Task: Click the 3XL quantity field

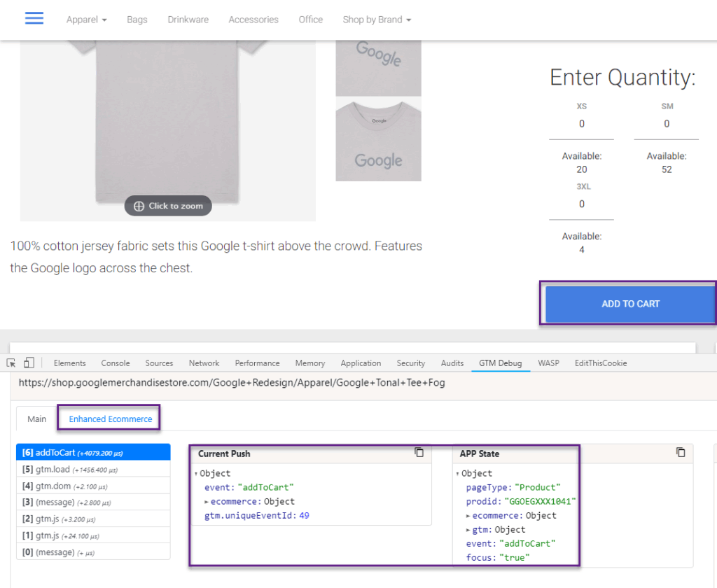Action: [x=581, y=204]
